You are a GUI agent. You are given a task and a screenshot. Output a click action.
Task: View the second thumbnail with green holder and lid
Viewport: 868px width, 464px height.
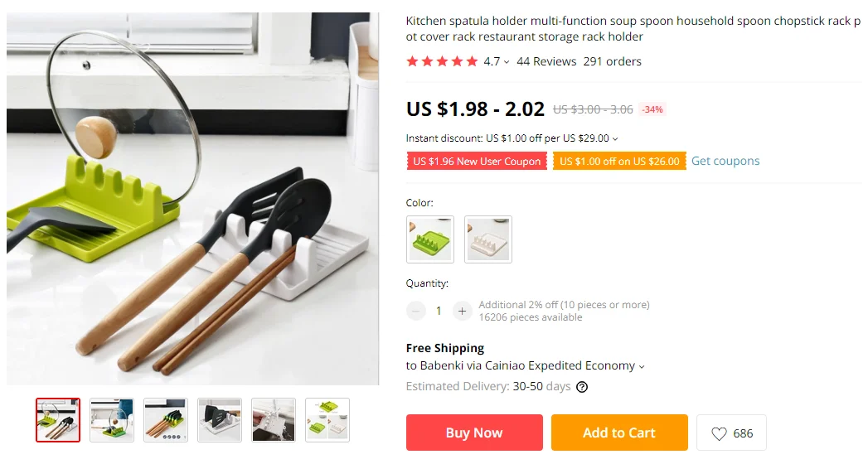(x=112, y=420)
